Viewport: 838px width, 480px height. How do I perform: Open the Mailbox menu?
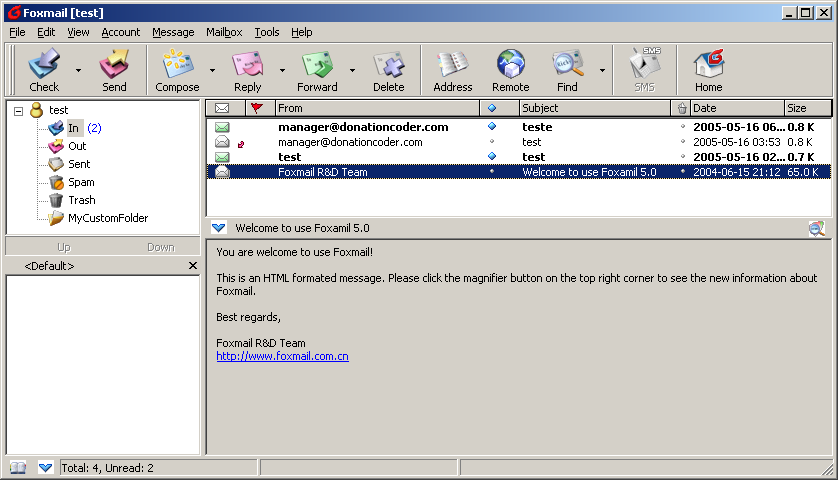(x=224, y=32)
